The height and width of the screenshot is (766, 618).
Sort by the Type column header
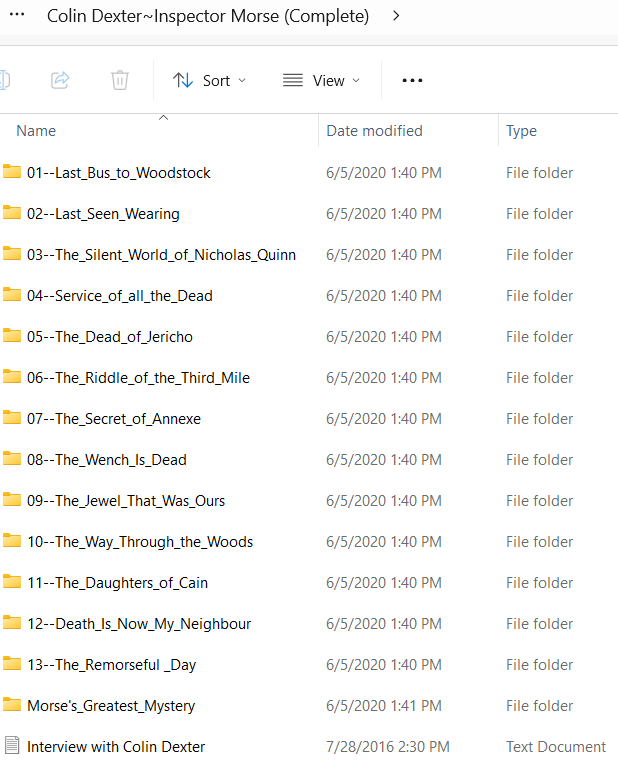(521, 131)
